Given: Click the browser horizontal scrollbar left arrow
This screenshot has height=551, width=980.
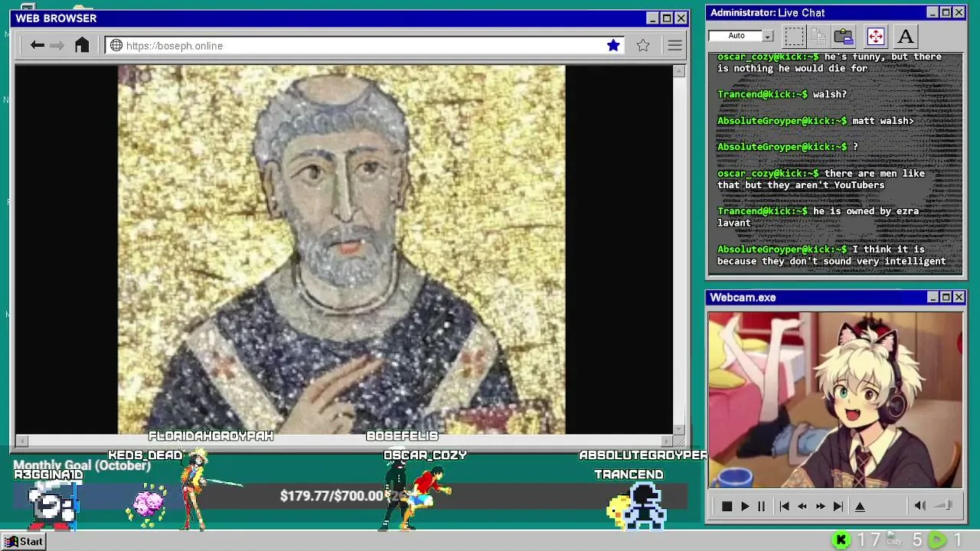Looking at the screenshot, I should click(22, 440).
